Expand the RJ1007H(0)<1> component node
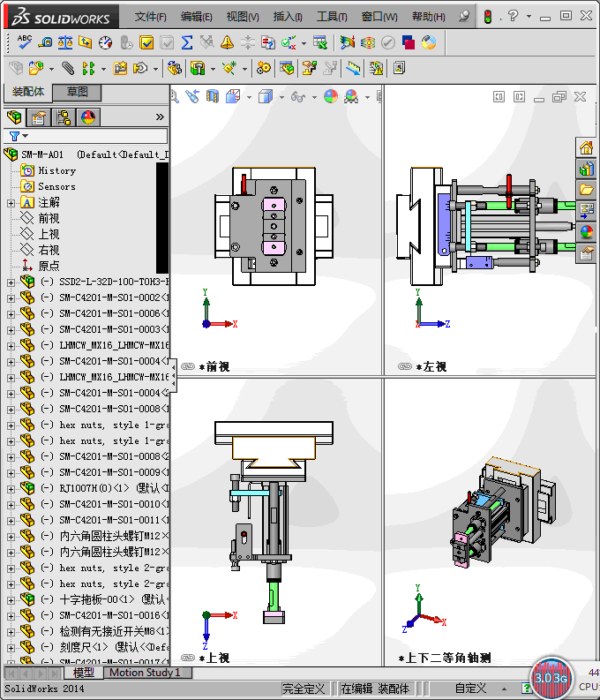This screenshot has width=600, height=700. [x=11, y=489]
